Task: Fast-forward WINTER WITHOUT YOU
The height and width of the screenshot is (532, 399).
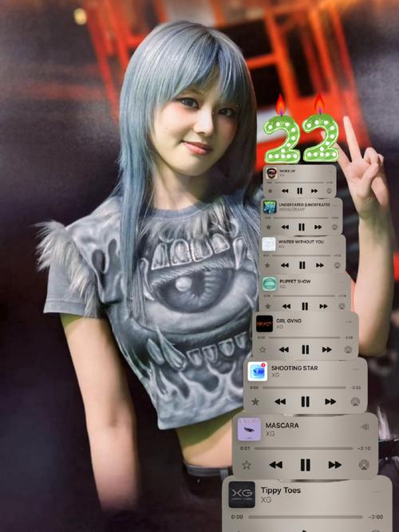Action: tap(320, 265)
